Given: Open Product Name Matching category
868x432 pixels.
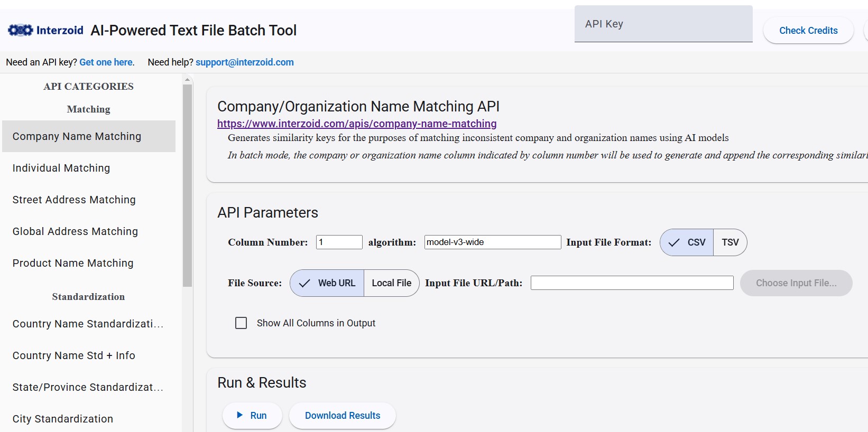Looking at the screenshot, I should coord(89,263).
